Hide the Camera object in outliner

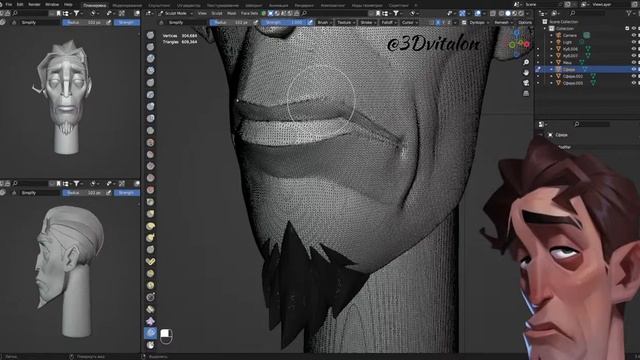pyautogui.click(x=634, y=36)
